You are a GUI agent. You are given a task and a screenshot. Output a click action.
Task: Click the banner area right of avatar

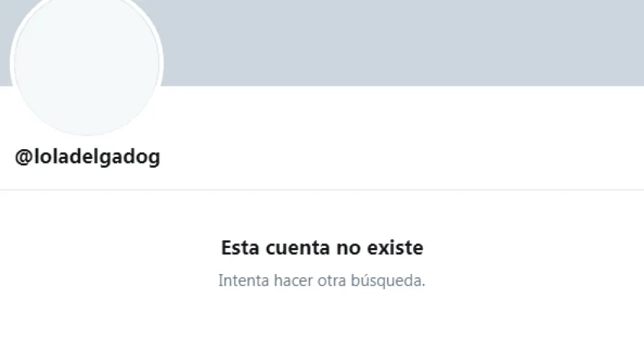pyautogui.click(x=404, y=43)
